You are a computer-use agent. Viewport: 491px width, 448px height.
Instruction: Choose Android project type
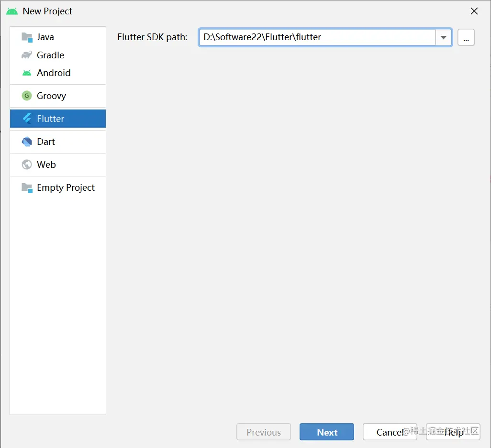(x=58, y=73)
